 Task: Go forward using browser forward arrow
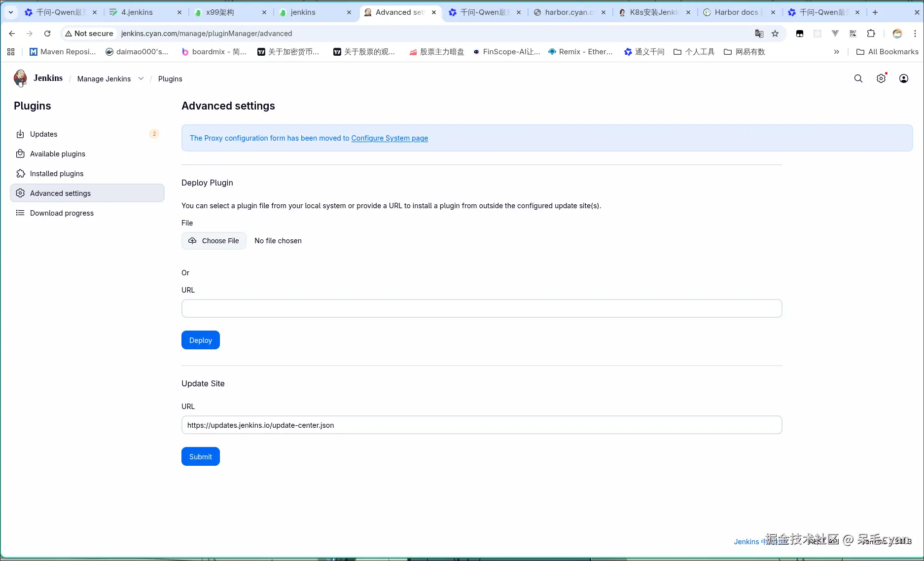click(30, 34)
